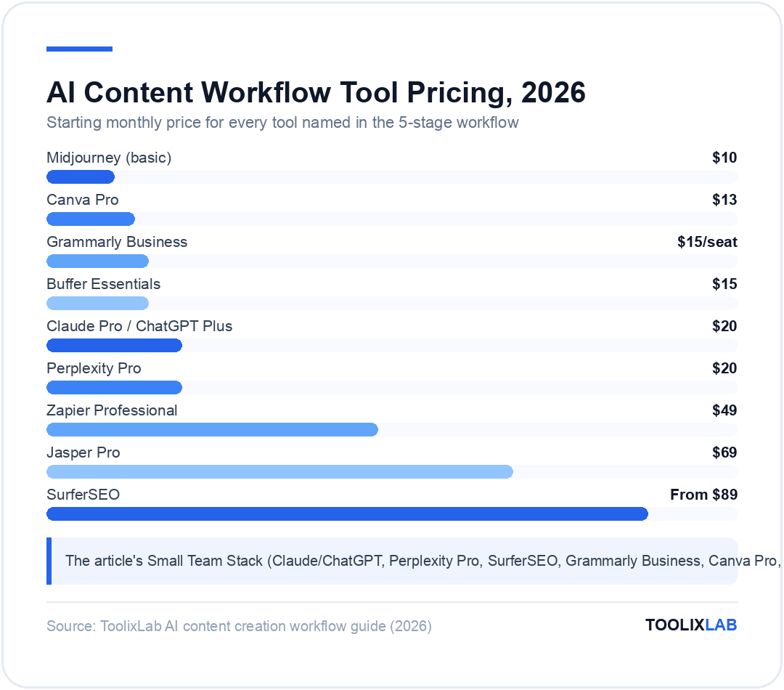Click the SurferSEO price bar
Screen dimensions: 784x690
(x=347, y=514)
